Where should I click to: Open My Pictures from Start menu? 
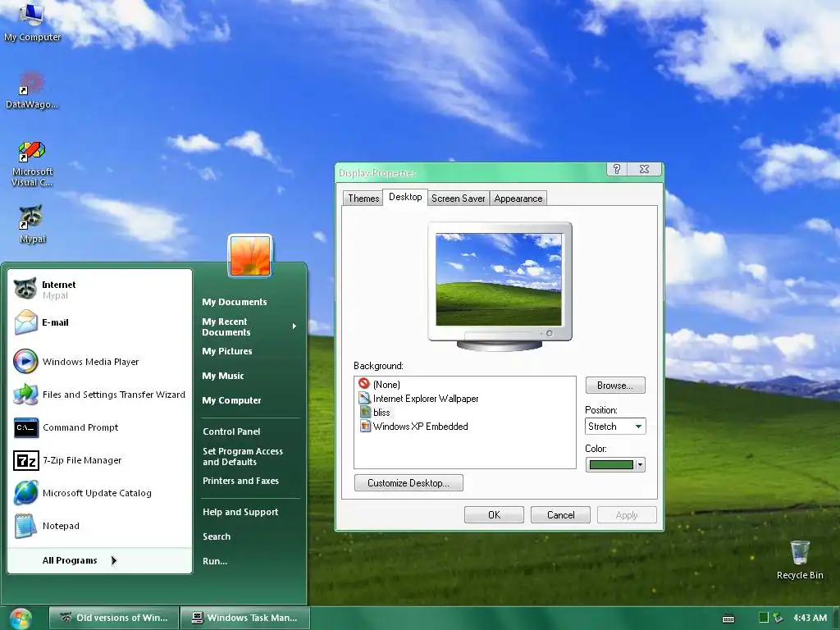pos(227,351)
